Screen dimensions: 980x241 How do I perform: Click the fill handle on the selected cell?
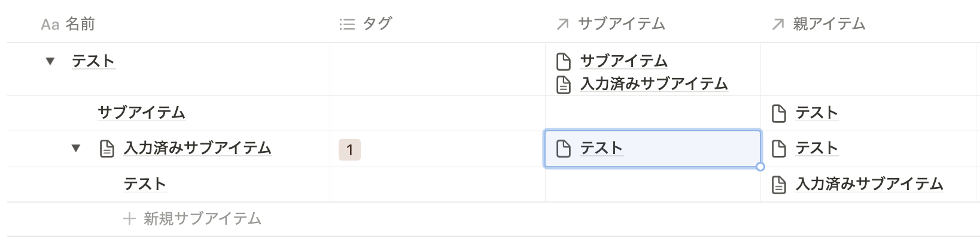[x=760, y=167]
